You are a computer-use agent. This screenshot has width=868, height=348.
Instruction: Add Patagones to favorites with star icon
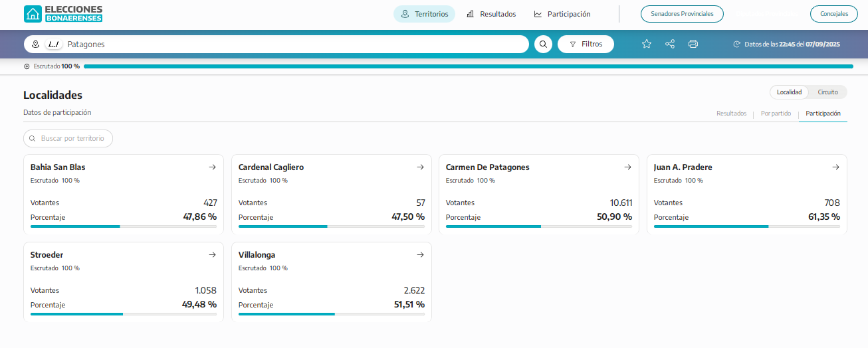click(x=646, y=44)
